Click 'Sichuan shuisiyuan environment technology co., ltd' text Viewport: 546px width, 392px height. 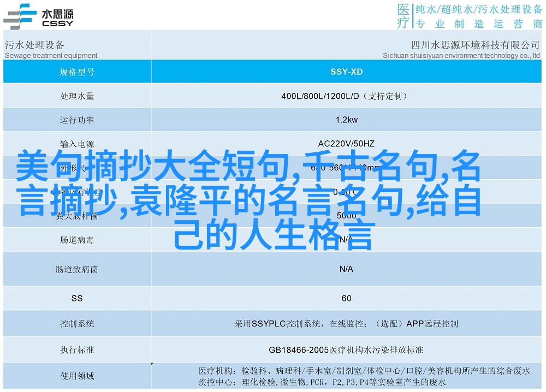coord(461,55)
